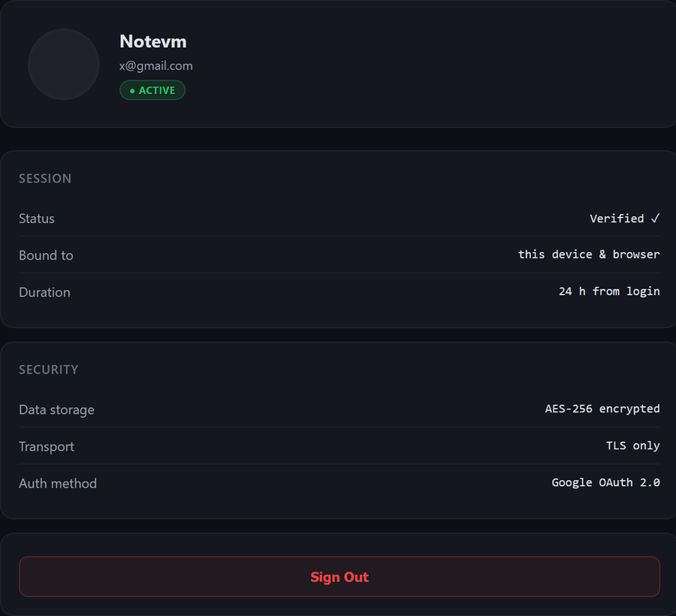Image resolution: width=676 pixels, height=616 pixels.
Task: Click the Data storage row label
Action: [56, 409]
